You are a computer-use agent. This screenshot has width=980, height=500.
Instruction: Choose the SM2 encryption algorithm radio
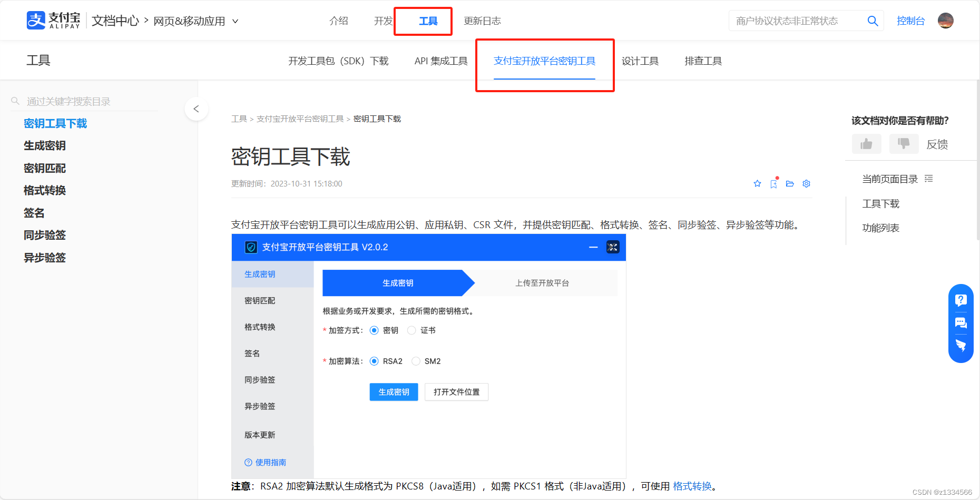pyautogui.click(x=416, y=361)
